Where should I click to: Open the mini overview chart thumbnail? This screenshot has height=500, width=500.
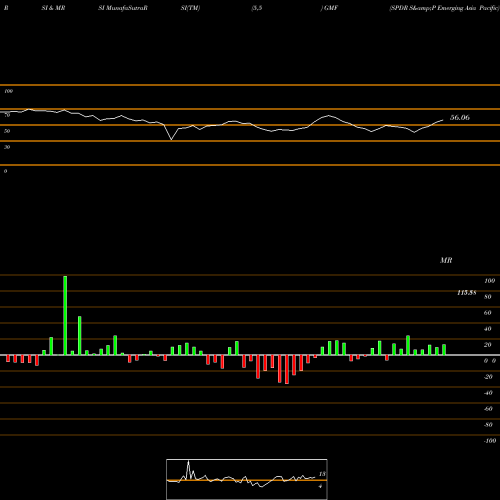pos(247,479)
